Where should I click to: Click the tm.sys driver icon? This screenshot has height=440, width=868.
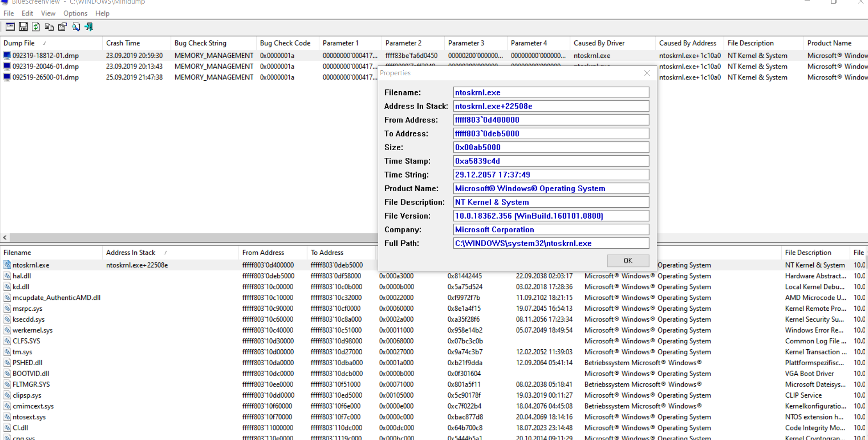point(7,352)
